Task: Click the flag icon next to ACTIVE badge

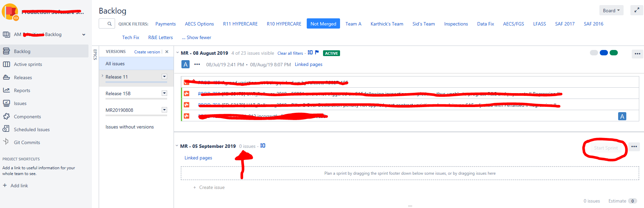Action: coord(317,52)
